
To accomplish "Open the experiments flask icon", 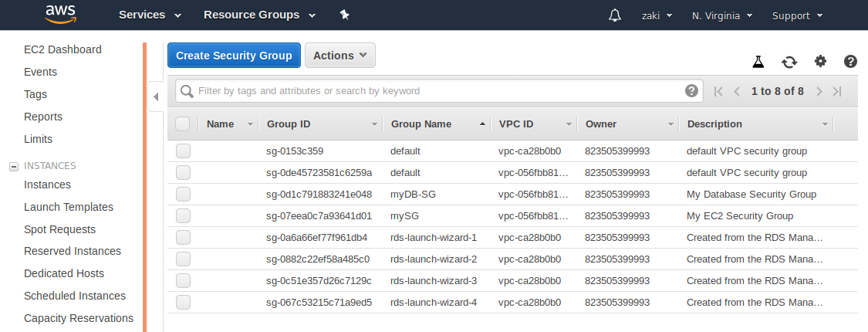I will [758, 62].
